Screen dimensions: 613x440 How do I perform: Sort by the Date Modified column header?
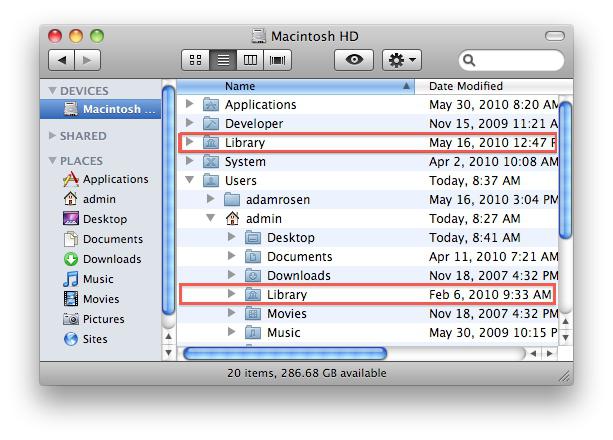[x=494, y=86]
